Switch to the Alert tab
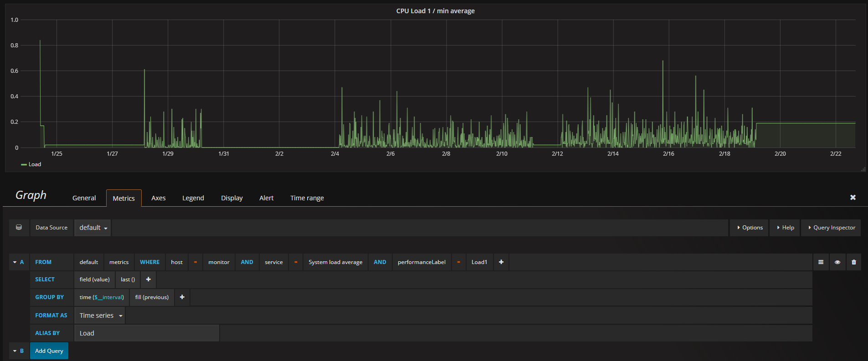 click(267, 198)
